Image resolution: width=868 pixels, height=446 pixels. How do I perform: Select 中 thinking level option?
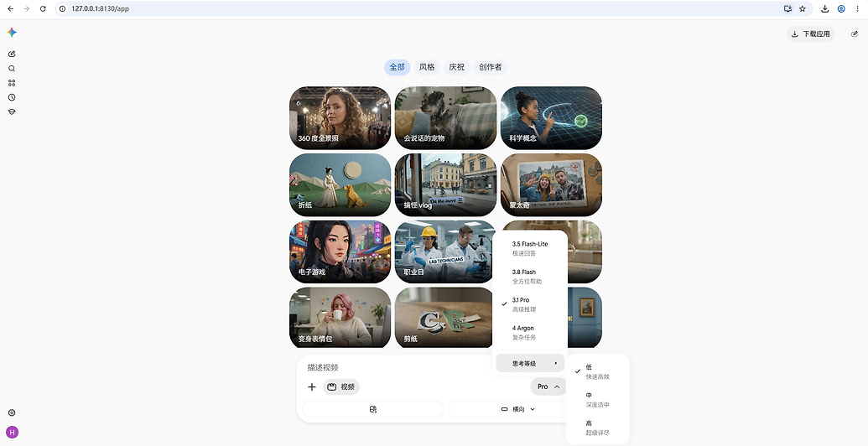pyautogui.click(x=598, y=400)
